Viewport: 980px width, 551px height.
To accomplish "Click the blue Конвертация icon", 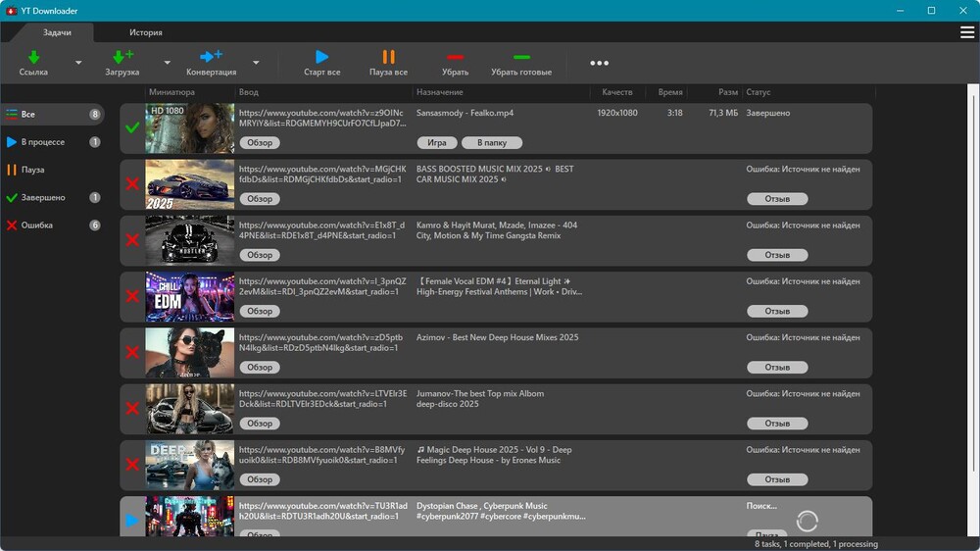I will 211,57.
